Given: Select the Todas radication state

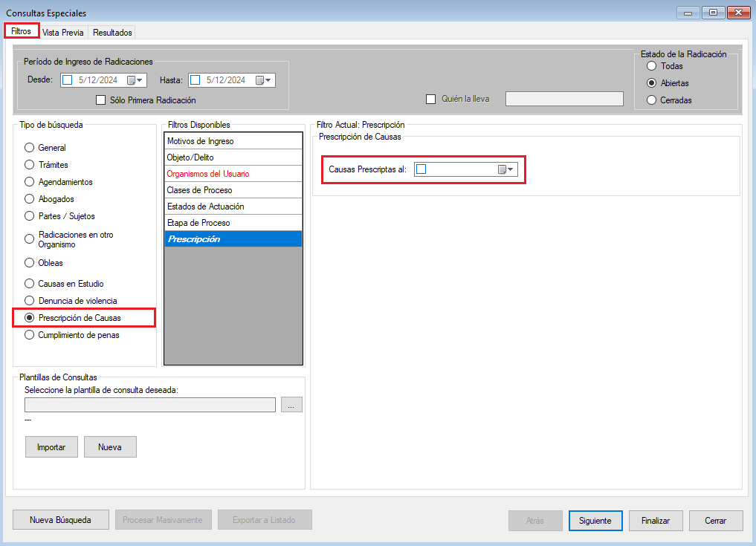Looking at the screenshot, I should pyautogui.click(x=652, y=66).
